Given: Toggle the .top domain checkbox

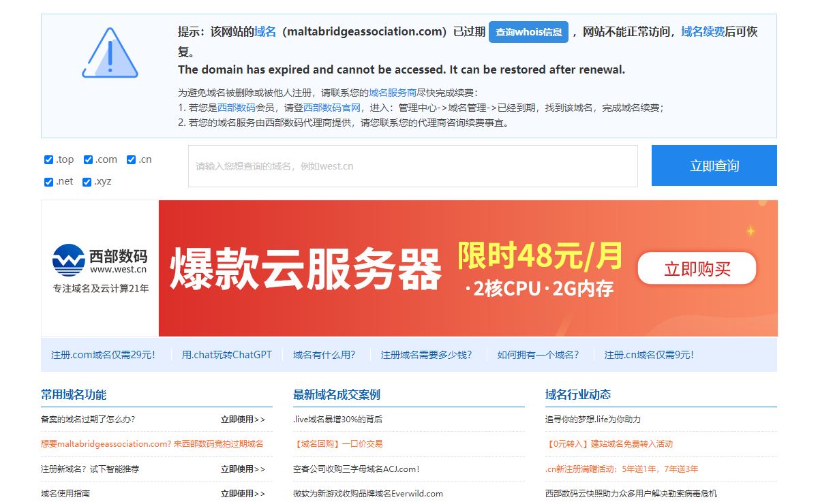Looking at the screenshot, I should click(x=48, y=159).
